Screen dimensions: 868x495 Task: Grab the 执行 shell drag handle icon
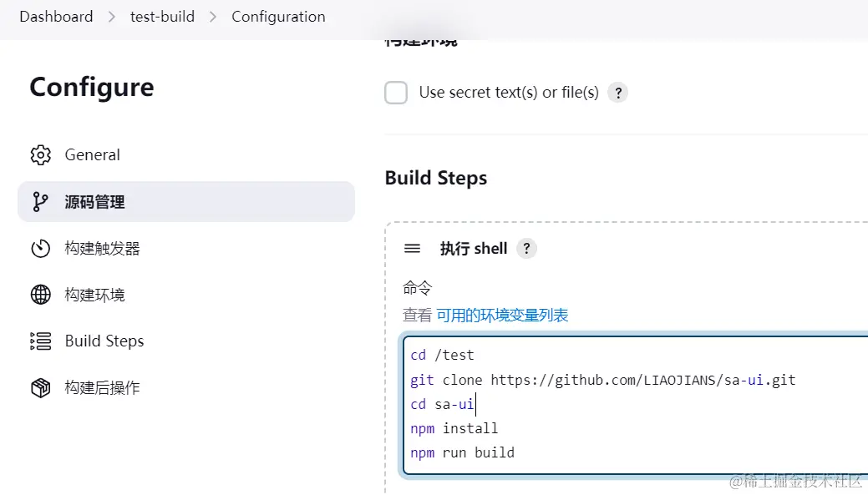pos(413,248)
